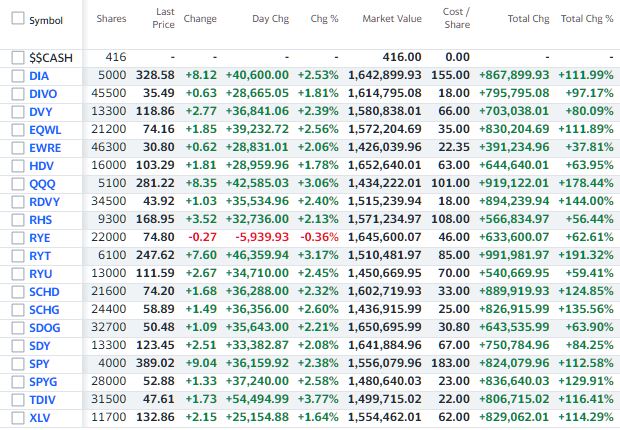This screenshot has width=620, height=430.
Task: Toggle the select-all checkbox in header
Action: click(17, 18)
